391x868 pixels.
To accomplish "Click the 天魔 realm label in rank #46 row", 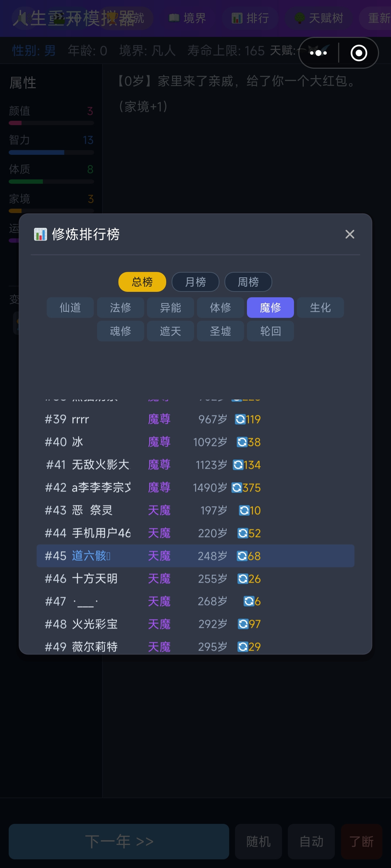I will click(x=159, y=579).
